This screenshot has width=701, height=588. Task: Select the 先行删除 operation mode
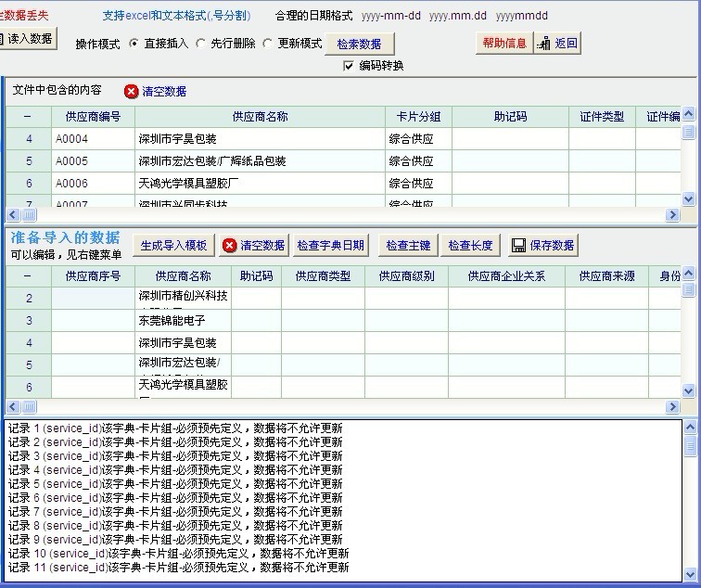point(201,44)
